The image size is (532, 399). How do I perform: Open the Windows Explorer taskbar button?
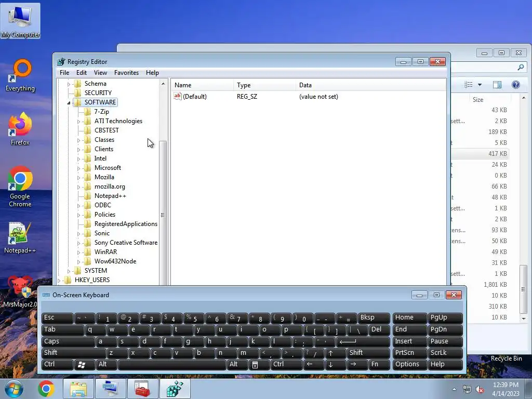(x=78, y=389)
